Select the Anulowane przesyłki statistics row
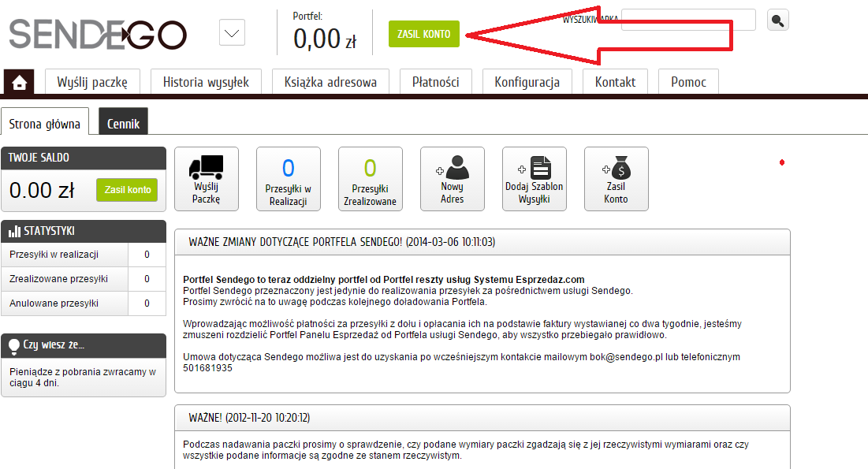 coord(84,303)
